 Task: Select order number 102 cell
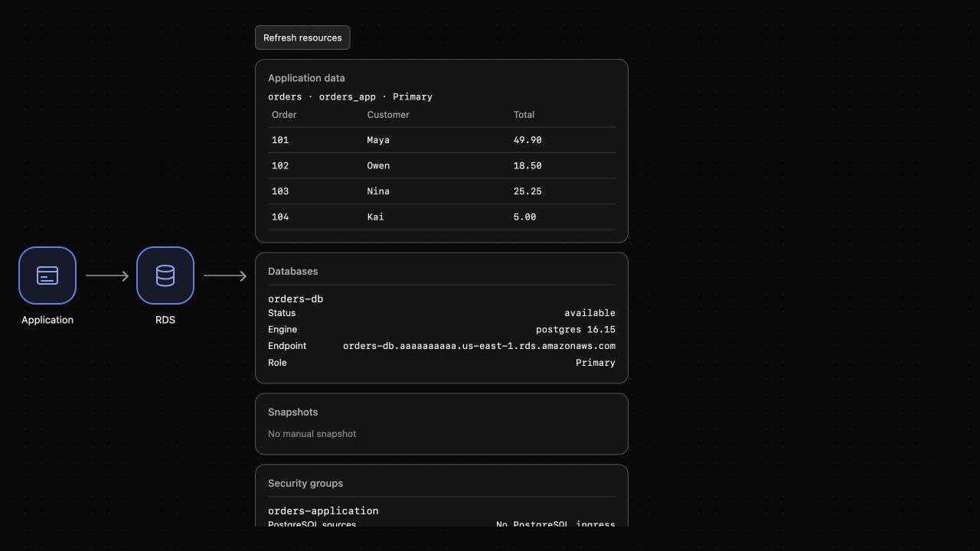[280, 165]
